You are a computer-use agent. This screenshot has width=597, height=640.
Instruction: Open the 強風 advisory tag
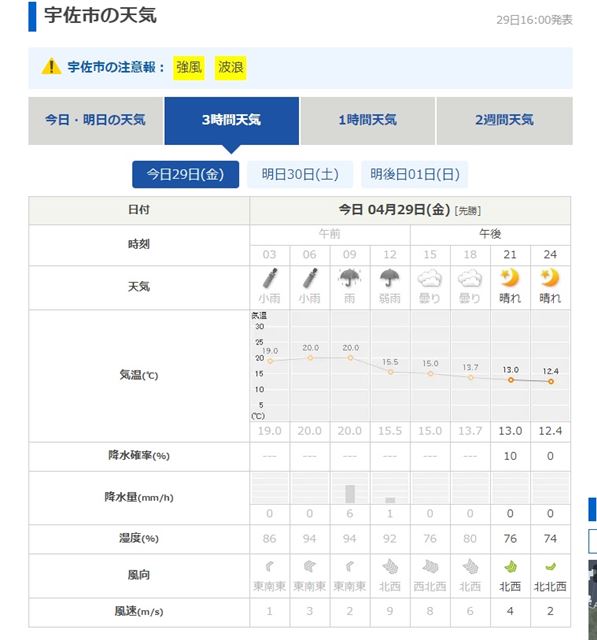pos(189,67)
